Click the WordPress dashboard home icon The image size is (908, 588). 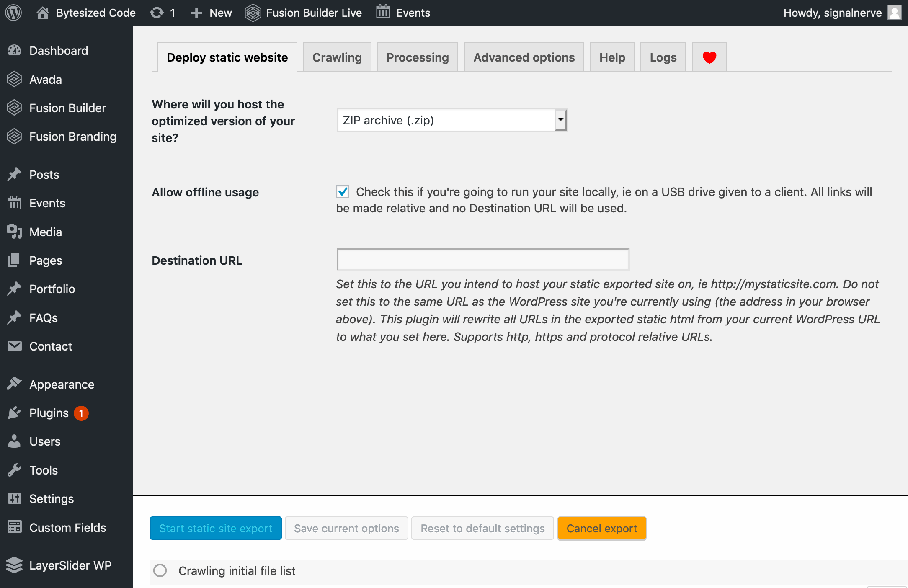point(43,13)
